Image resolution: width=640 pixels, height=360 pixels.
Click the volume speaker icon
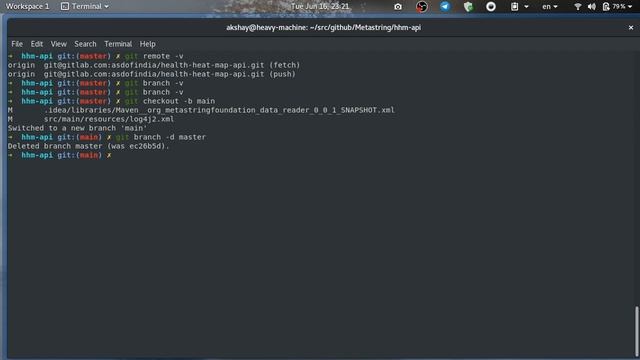[592, 7]
